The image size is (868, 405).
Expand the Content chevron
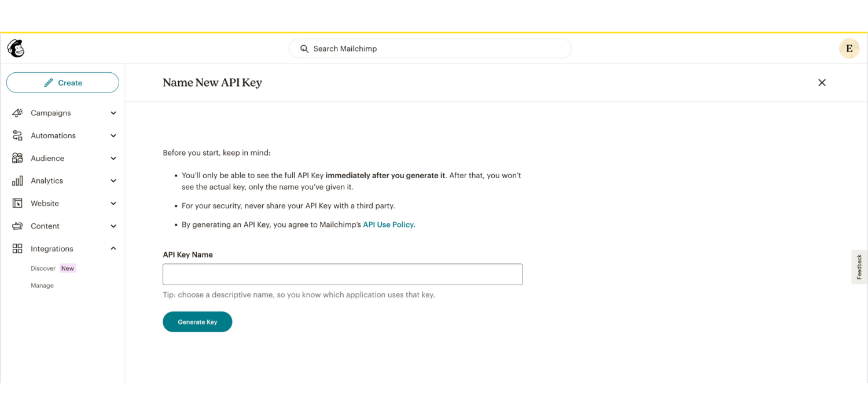113,226
